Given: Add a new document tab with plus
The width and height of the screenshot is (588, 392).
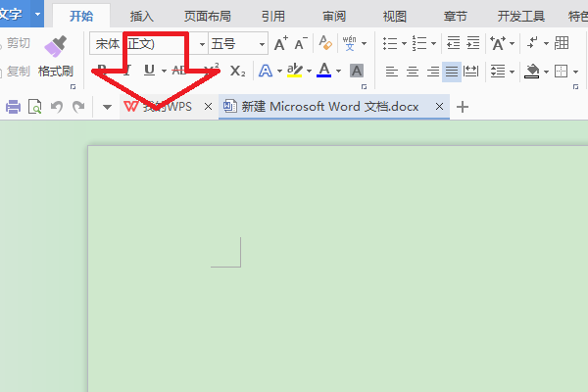Looking at the screenshot, I should (x=463, y=107).
